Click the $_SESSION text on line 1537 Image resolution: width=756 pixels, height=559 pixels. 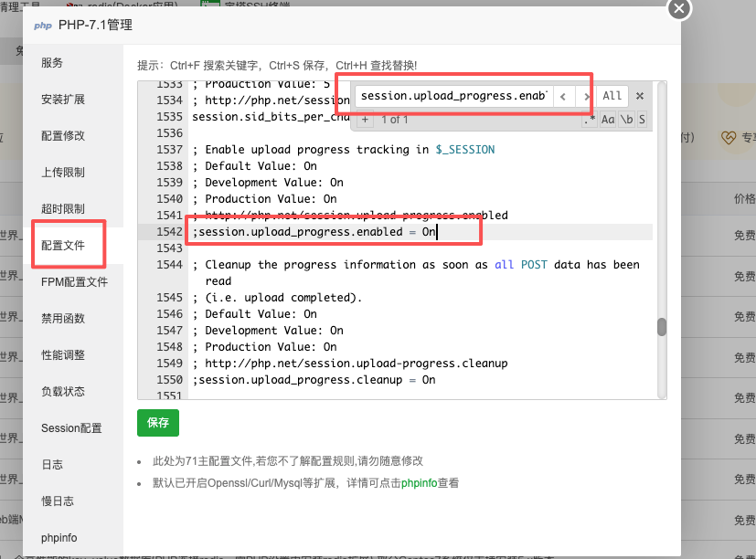pyautogui.click(x=464, y=150)
